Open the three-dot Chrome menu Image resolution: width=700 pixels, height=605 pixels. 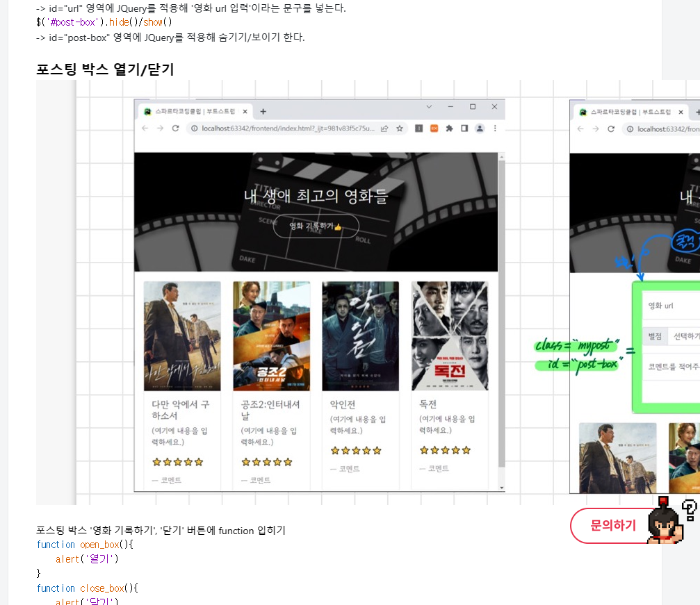coord(495,129)
